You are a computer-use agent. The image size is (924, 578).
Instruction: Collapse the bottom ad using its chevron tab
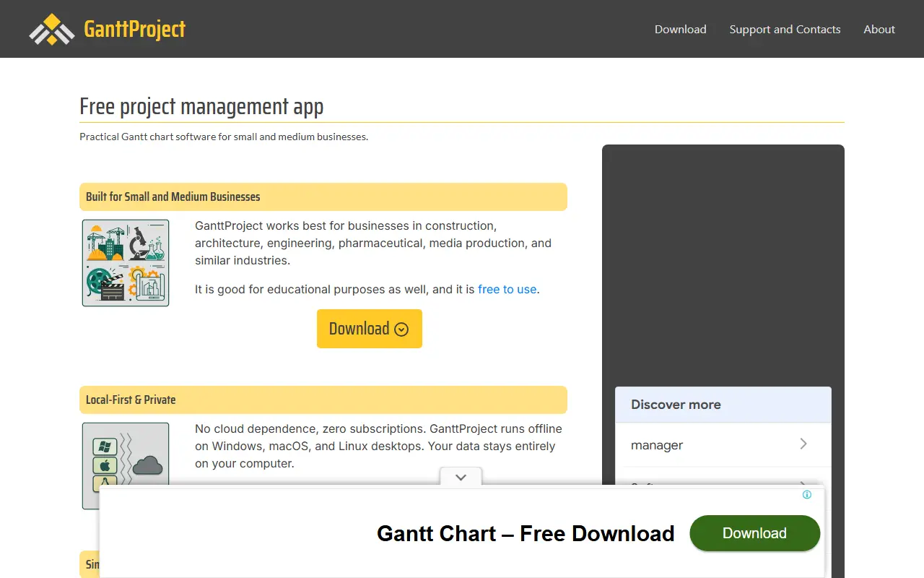point(461,478)
